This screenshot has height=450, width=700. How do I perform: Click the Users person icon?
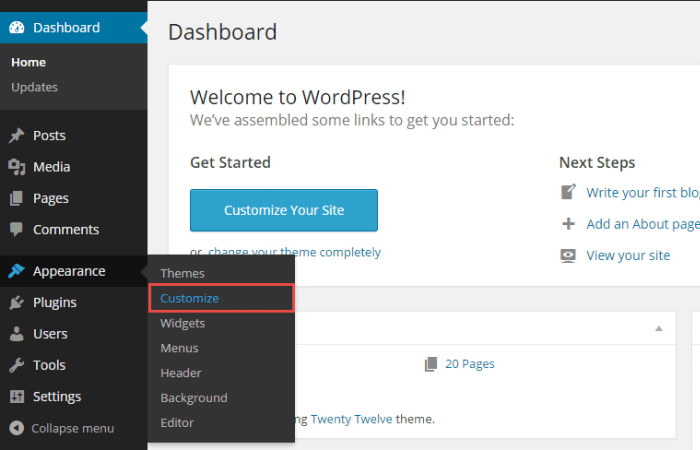click(17, 334)
